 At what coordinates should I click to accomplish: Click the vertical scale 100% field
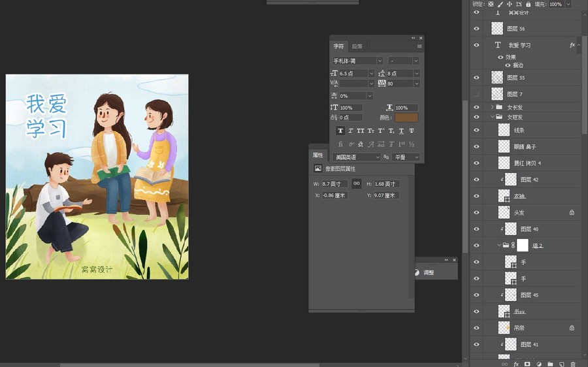351,108
